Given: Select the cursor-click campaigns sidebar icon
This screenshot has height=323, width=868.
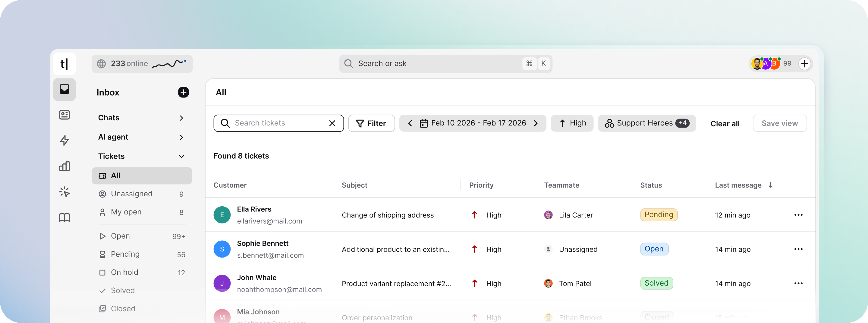Looking at the screenshot, I should pos(64,192).
